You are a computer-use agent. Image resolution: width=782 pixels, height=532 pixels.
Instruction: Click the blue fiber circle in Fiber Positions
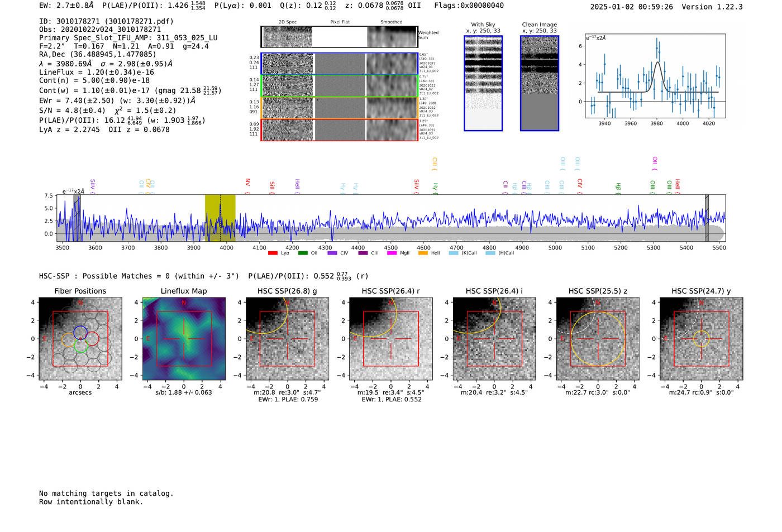tap(80, 332)
